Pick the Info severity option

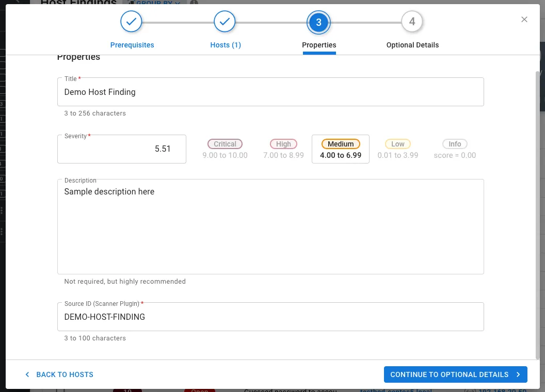(x=455, y=149)
